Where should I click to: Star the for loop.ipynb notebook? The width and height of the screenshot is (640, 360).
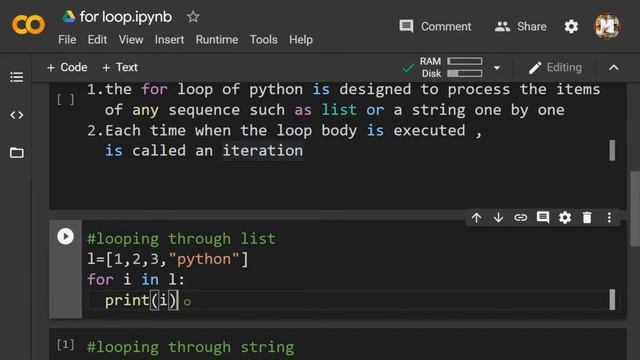[193, 17]
